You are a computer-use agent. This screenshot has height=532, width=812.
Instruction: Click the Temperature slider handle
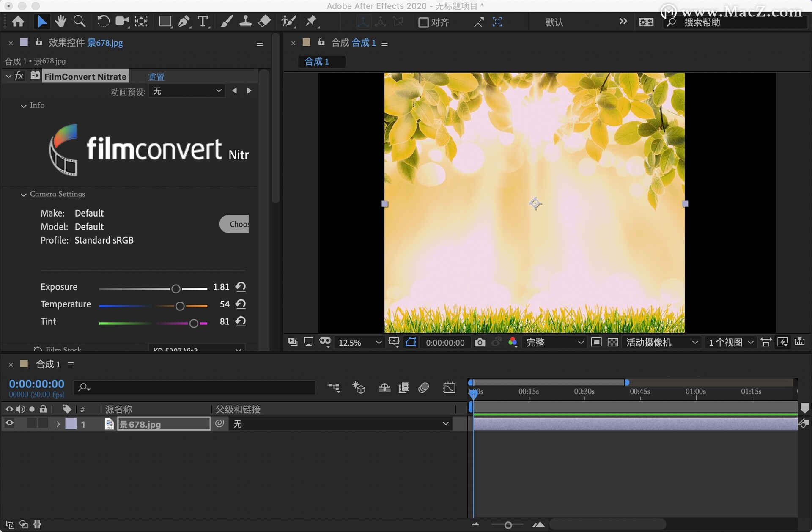coord(180,306)
